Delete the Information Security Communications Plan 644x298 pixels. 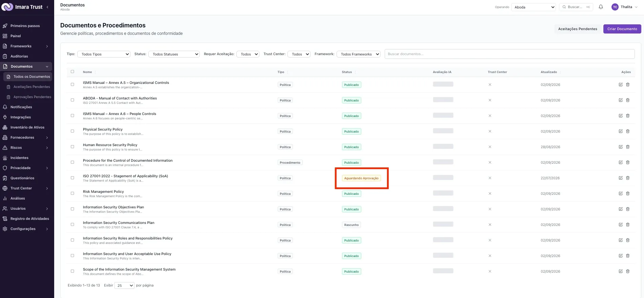coord(628,225)
